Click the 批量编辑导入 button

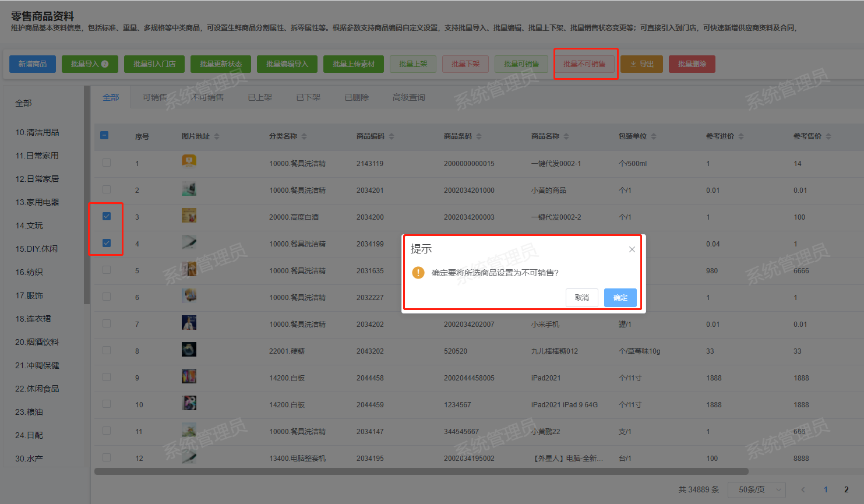click(x=287, y=64)
